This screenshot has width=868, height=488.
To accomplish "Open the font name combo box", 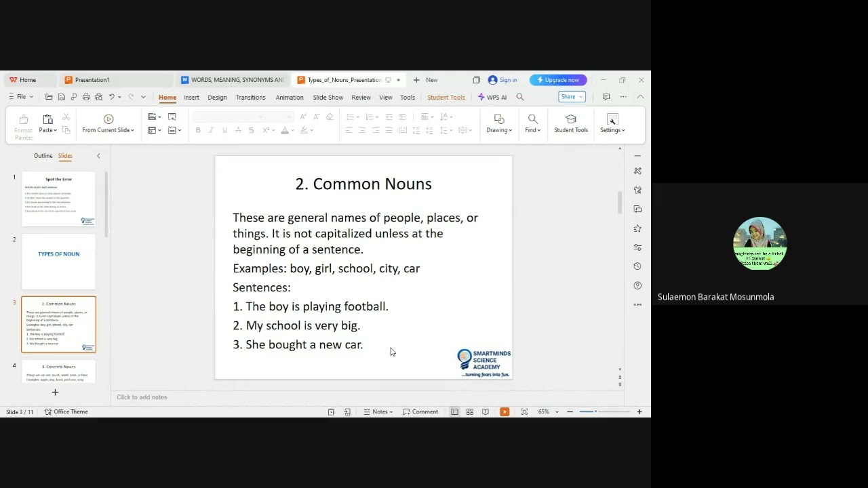I will tap(229, 117).
